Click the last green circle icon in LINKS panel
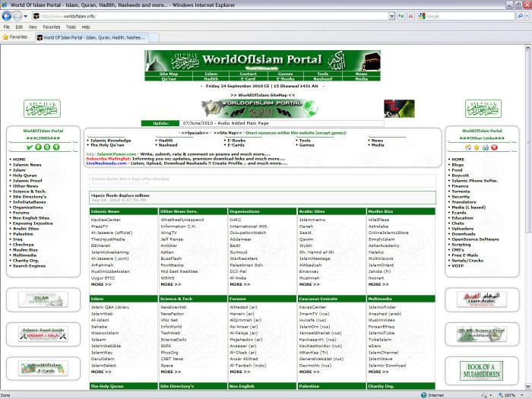The image size is (532, 399). point(56,147)
